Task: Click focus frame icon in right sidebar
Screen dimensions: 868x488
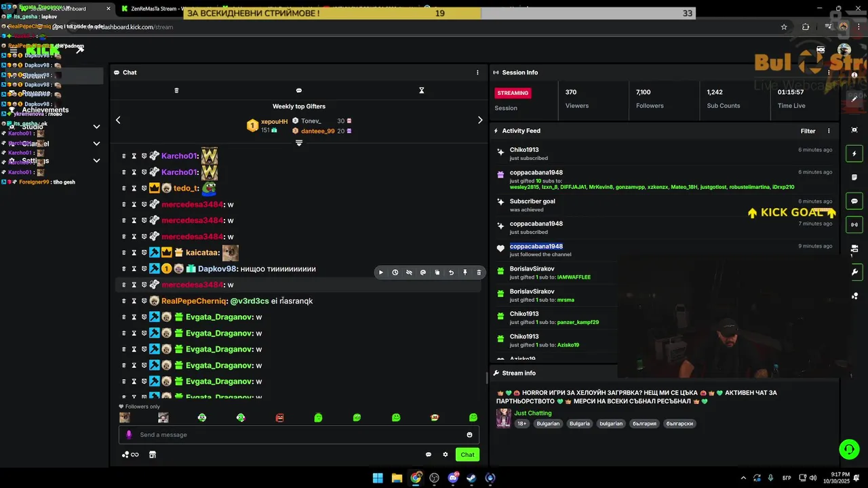Action: coord(854,130)
